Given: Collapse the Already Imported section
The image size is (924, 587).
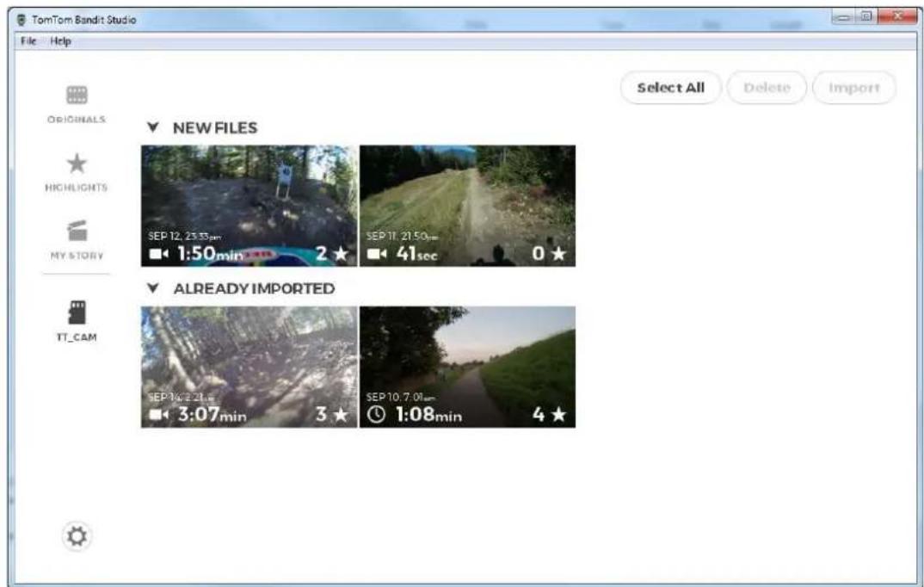Looking at the screenshot, I should tap(153, 288).
